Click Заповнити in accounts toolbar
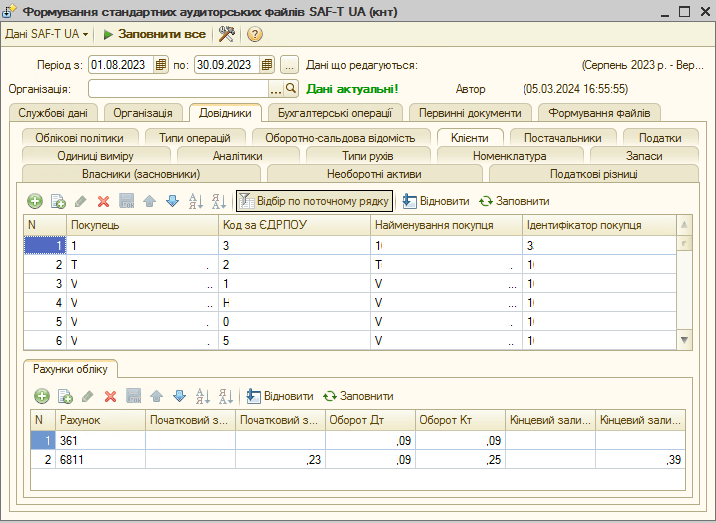 (x=358, y=396)
